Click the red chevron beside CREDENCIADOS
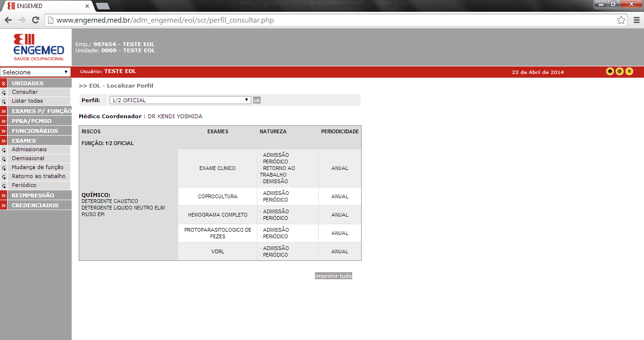The height and width of the screenshot is (340, 644). coord(3,205)
